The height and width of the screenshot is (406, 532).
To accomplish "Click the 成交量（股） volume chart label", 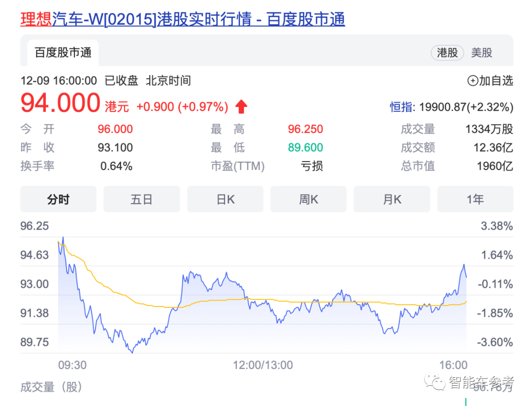I will (x=51, y=387).
